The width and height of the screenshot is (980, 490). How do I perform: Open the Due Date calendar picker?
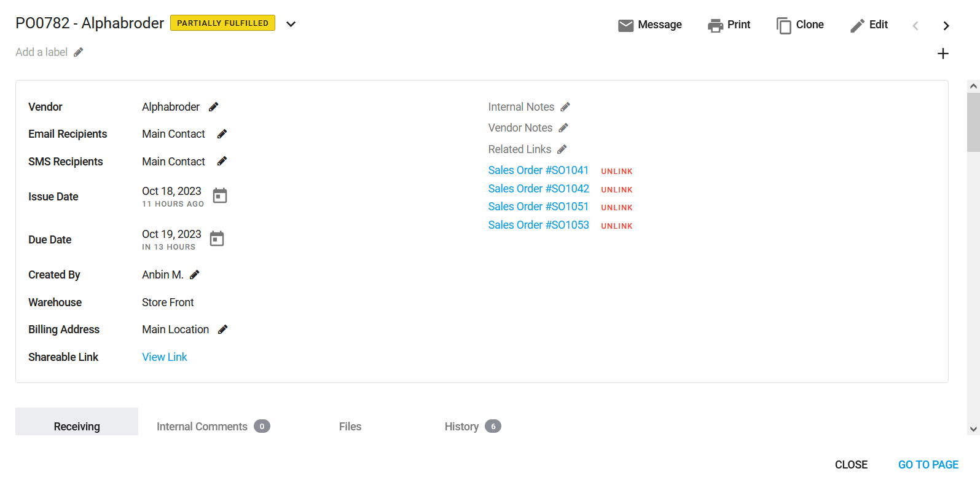click(x=217, y=239)
